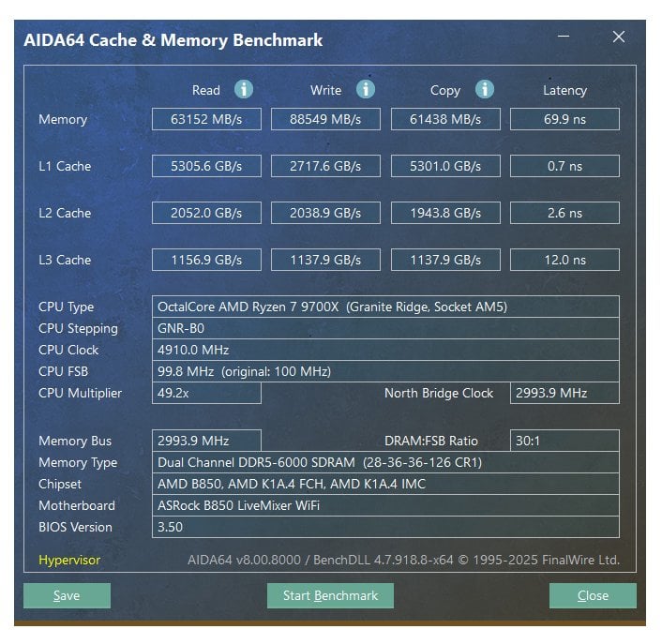Click the Memory Type label

tap(78, 462)
